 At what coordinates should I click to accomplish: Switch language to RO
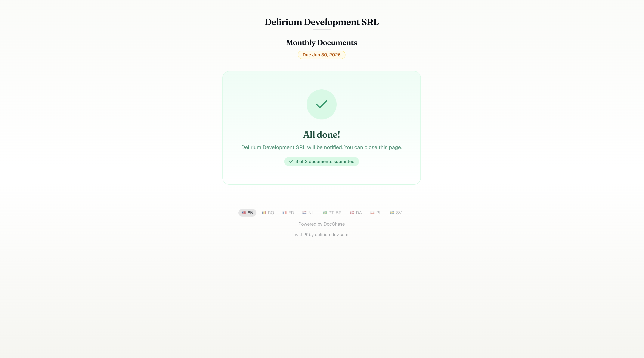coord(268,213)
